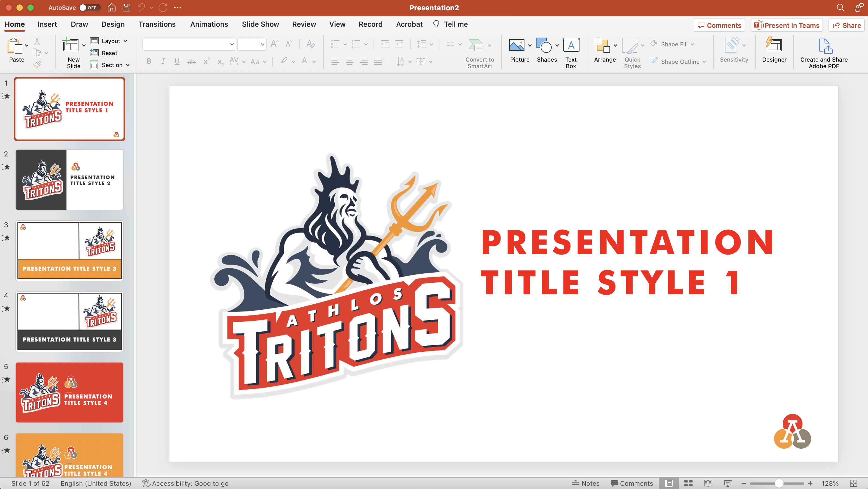868x489 pixels.
Task: Open bullets list dropdown arrow
Action: click(x=345, y=44)
